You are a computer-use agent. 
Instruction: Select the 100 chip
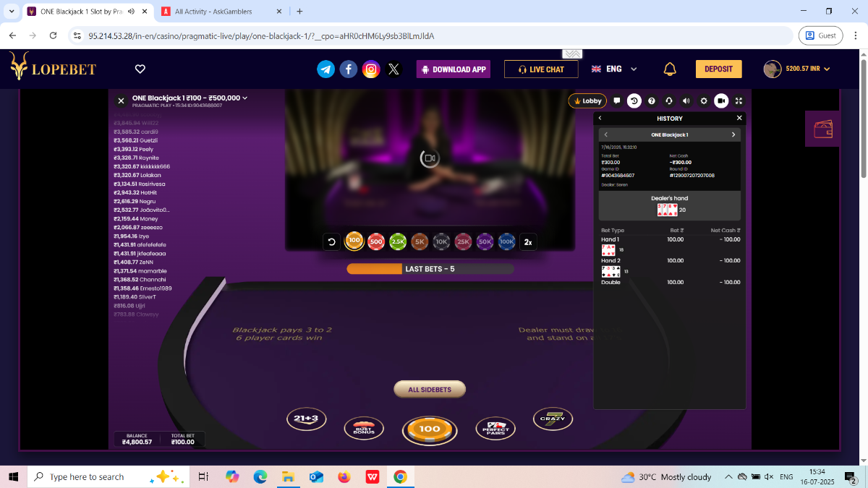coord(354,241)
